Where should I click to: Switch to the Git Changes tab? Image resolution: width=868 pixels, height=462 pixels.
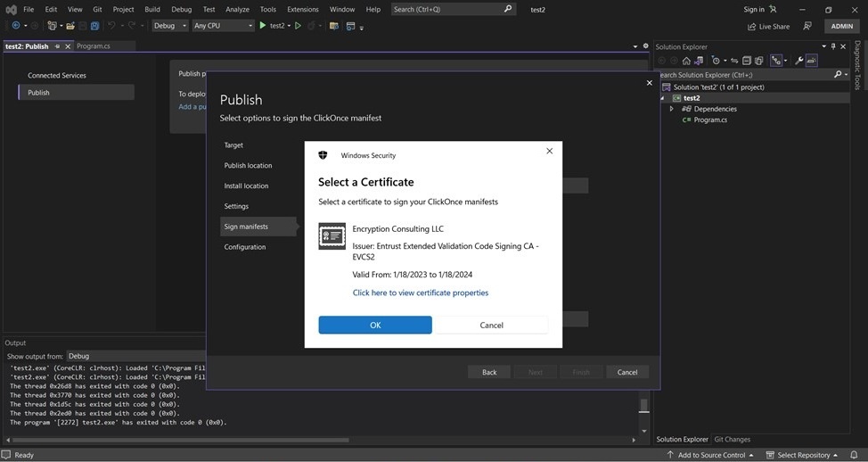click(732, 440)
